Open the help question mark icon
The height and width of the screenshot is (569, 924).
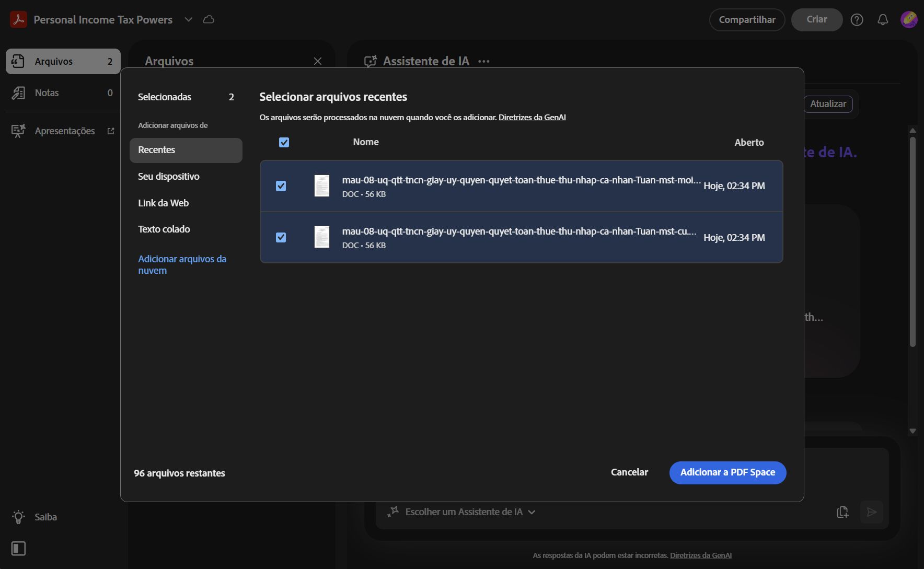click(x=857, y=19)
